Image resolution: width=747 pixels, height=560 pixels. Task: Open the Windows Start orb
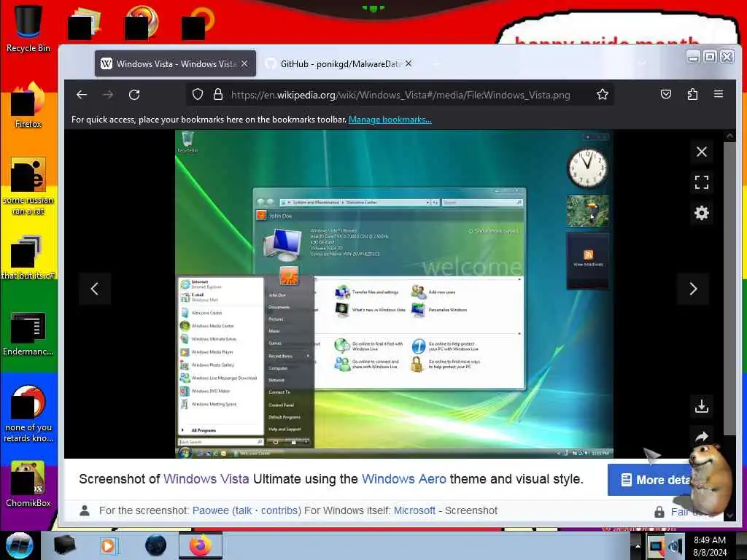click(19, 545)
